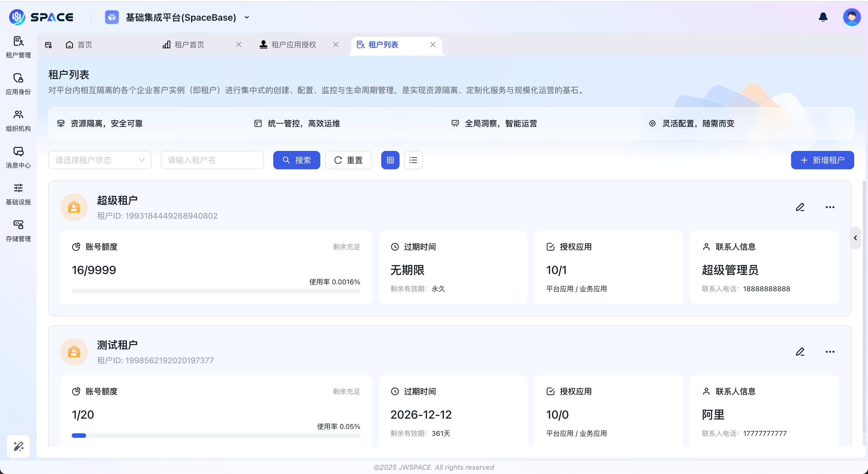Switch to list view mode
This screenshot has height=474, width=868.
pos(413,160)
